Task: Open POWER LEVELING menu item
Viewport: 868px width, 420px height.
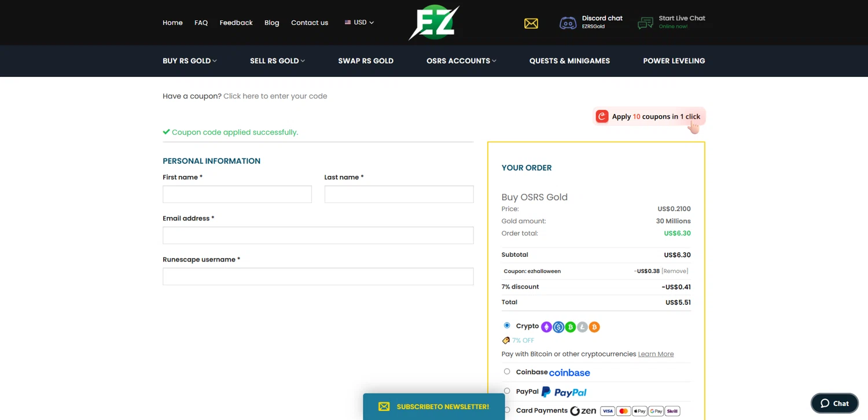Action: [x=674, y=61]
